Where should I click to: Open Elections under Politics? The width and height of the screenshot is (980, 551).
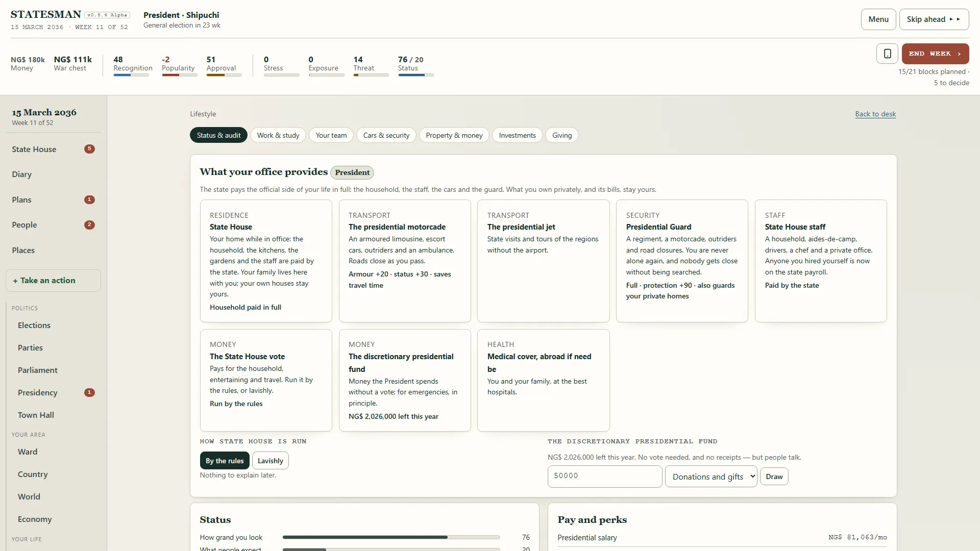(x=56, y=325)
